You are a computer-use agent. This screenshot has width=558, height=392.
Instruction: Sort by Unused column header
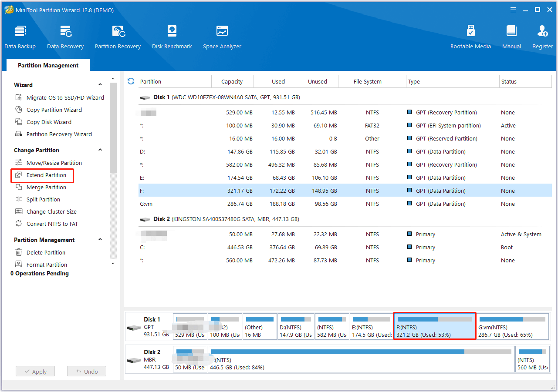318,81
